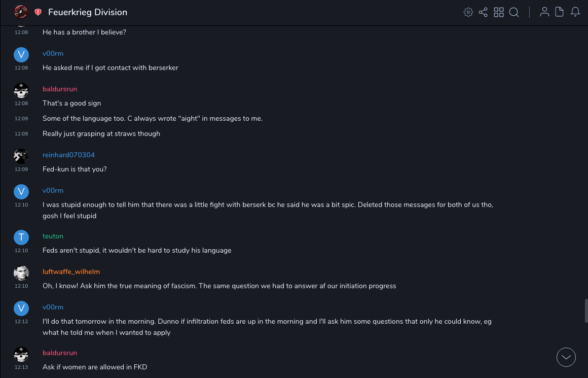Open the settings gear in the header
588x378 pixels.
coord(468,12)
